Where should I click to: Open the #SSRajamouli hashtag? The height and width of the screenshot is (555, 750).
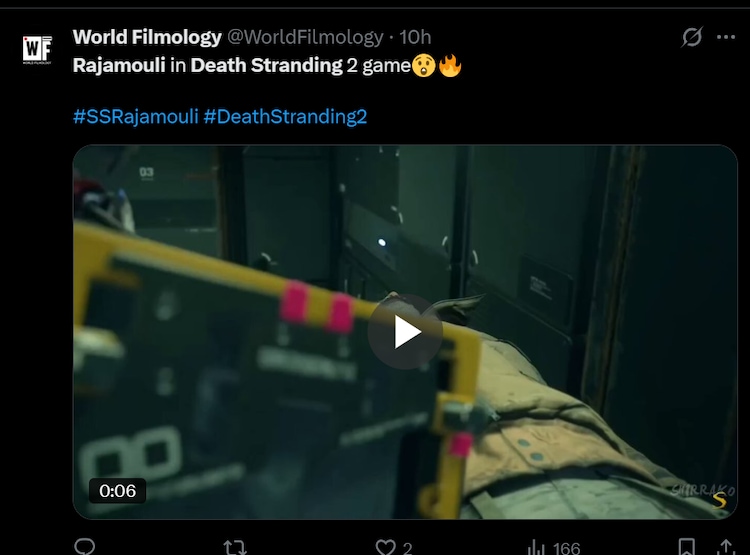[x=135, y=117]
